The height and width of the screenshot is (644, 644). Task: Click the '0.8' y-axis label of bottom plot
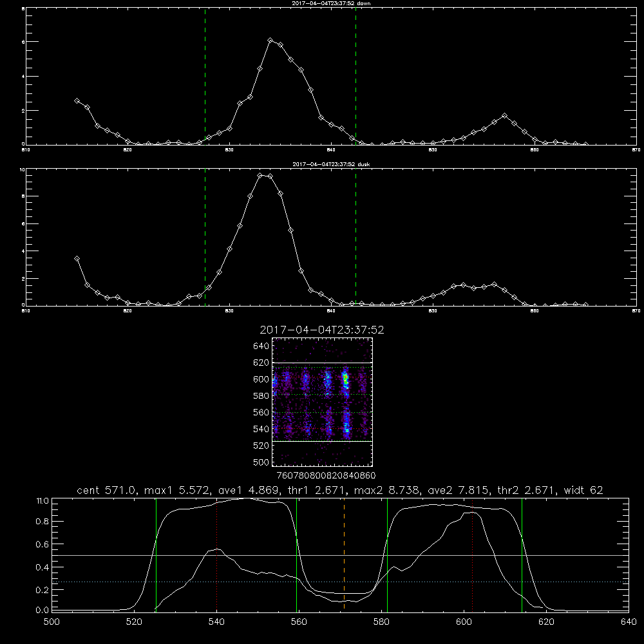coord(43,522)
